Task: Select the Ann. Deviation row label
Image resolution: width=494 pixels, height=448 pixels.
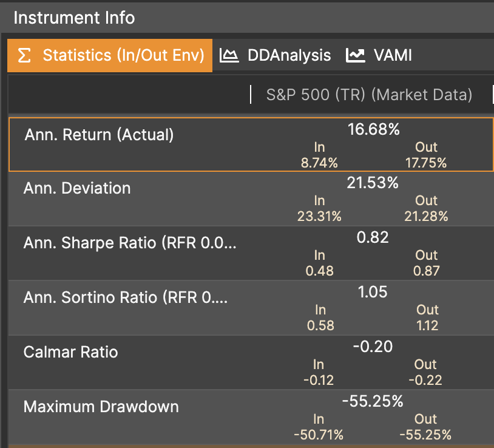Action: tap(77, 188)
